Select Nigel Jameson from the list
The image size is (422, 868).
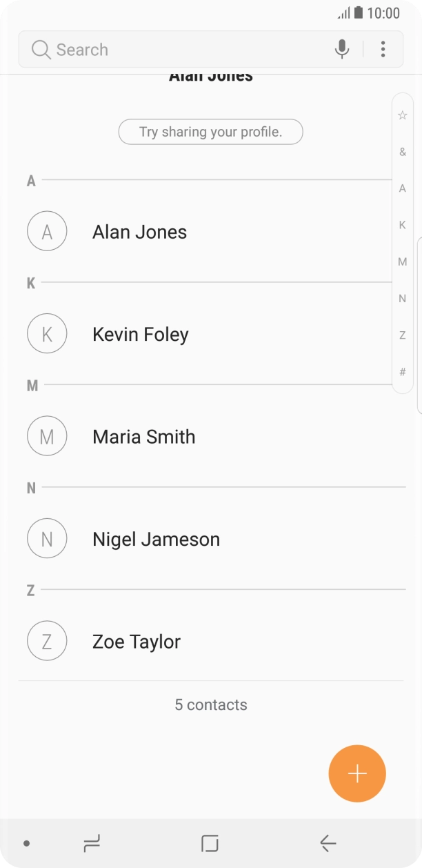click(156, 539)
